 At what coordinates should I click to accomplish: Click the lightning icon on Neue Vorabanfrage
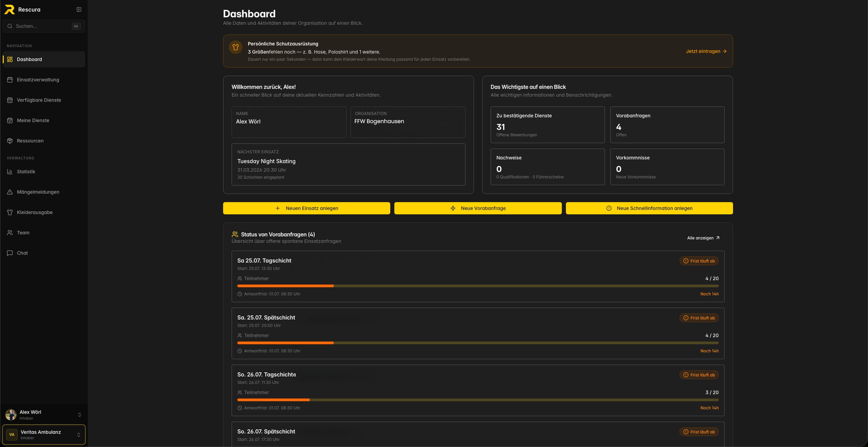coord(453,208)
